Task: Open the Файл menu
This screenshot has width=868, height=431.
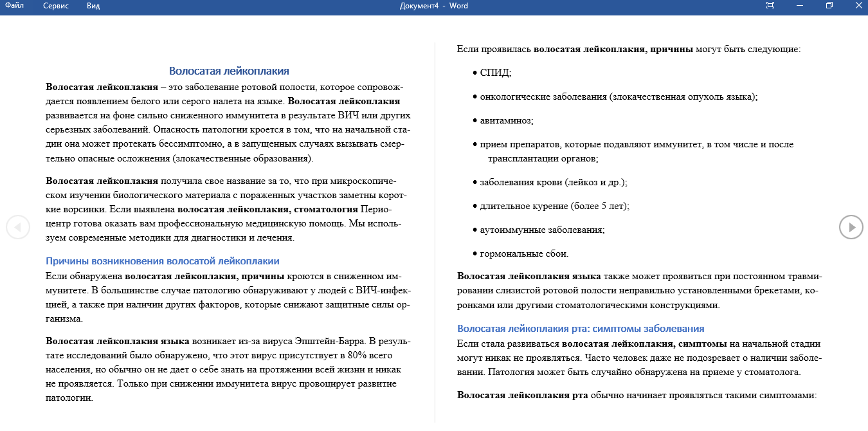Action: tap(14, 6)
